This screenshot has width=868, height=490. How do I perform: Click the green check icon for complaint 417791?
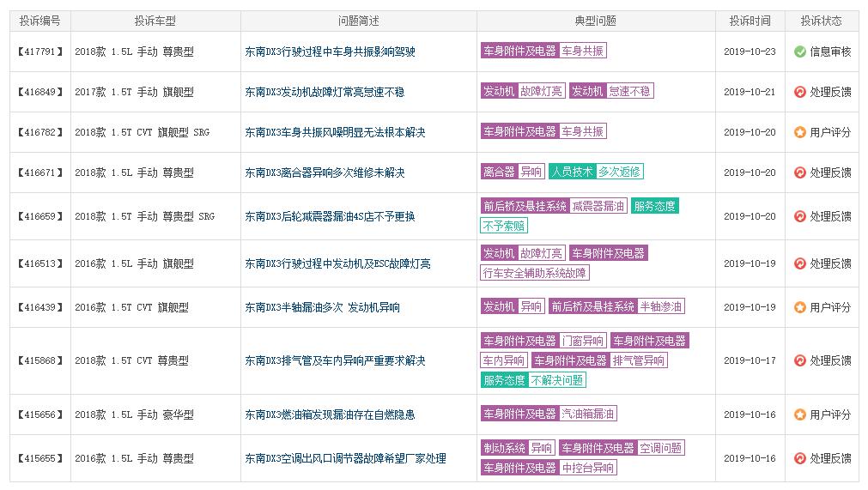(800, 51)
